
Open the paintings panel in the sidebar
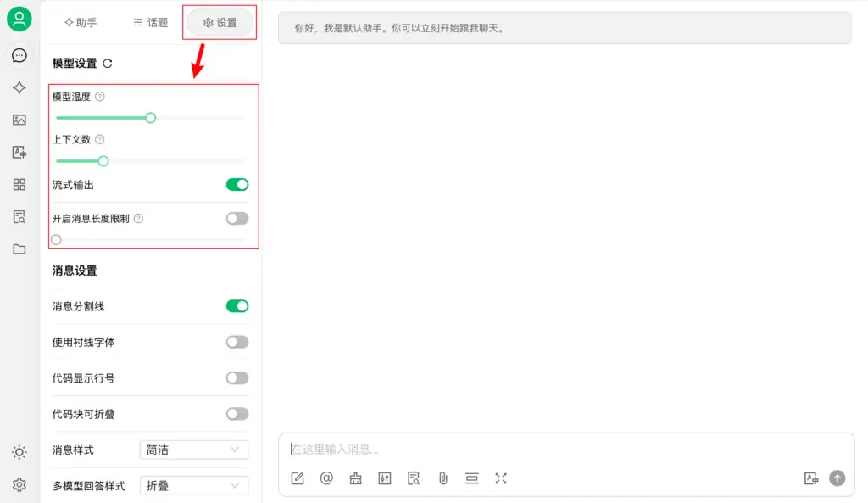coord(19,120)
